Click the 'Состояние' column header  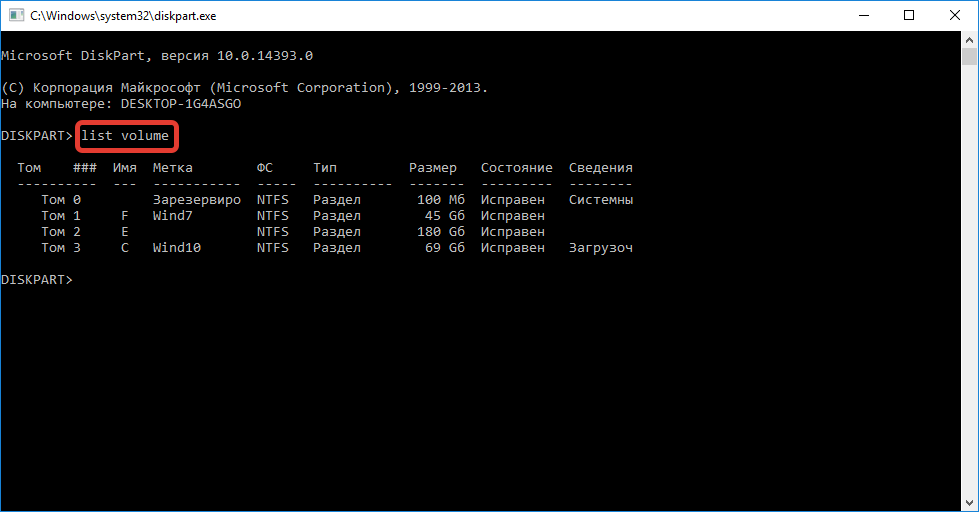click(x=516, y=168)
